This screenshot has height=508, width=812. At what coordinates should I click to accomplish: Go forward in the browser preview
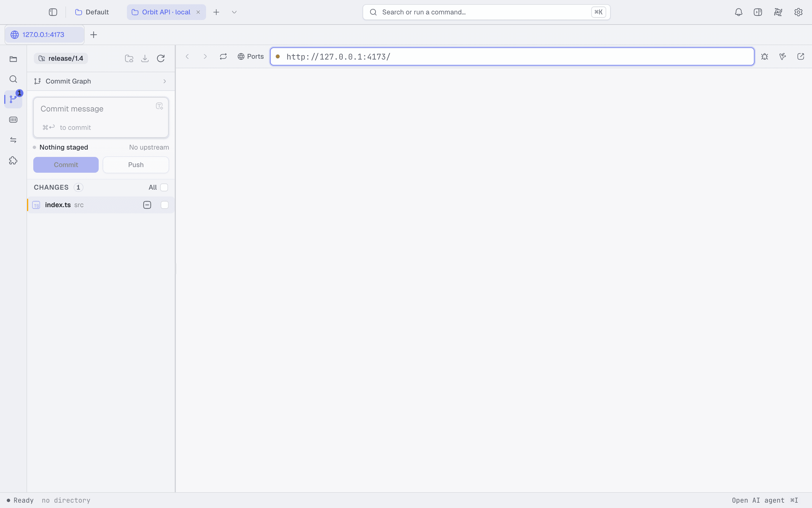[205, 56]
